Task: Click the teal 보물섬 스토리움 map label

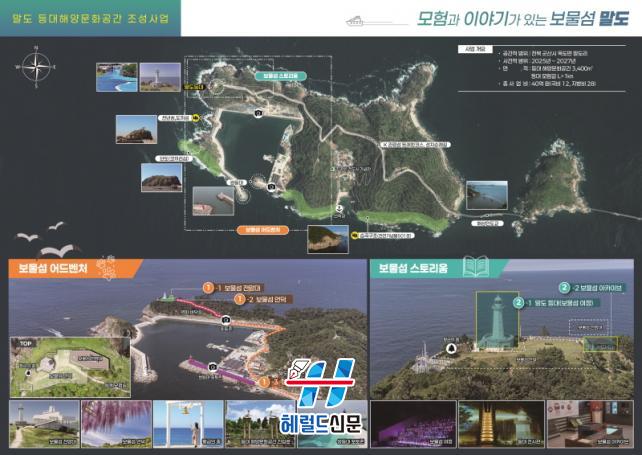Action: click(281, 76)
